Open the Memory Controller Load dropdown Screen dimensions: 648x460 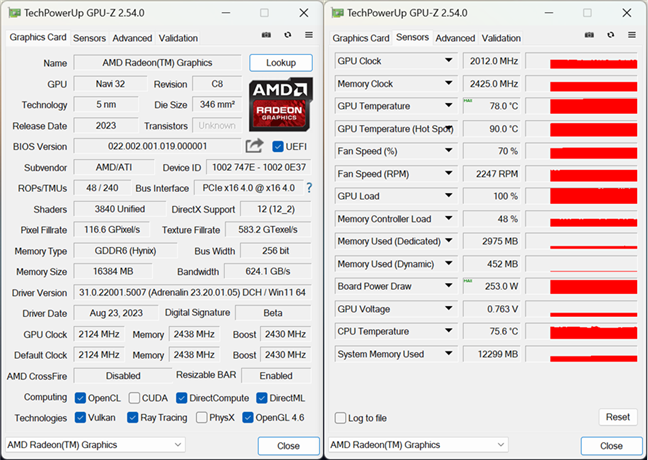pyautogui.click(x=448, y=218)
